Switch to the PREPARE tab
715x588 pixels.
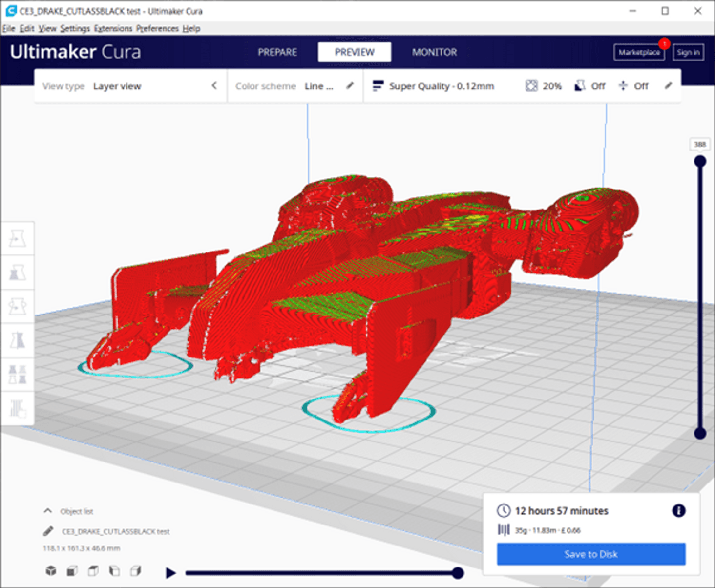click(277, 52)
